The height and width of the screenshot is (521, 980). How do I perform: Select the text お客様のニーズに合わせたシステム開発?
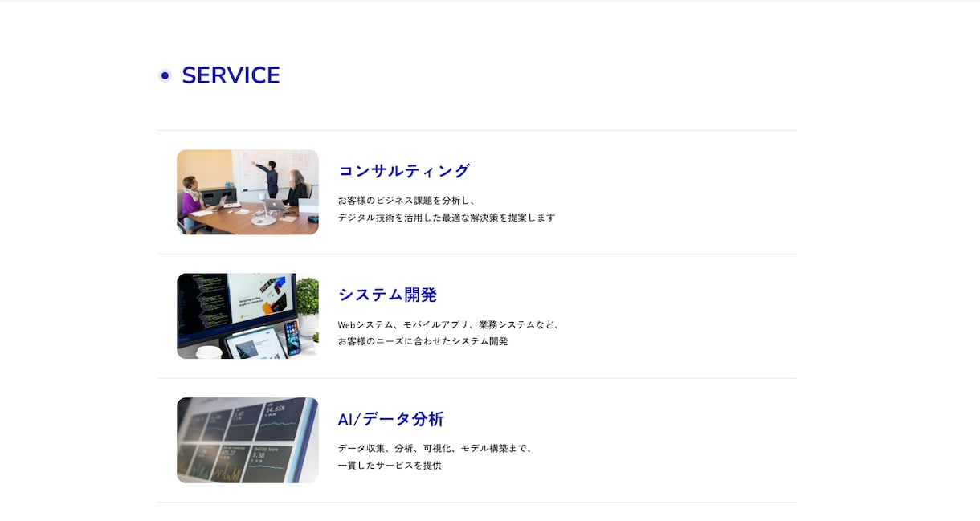click(x=423, y=341)
